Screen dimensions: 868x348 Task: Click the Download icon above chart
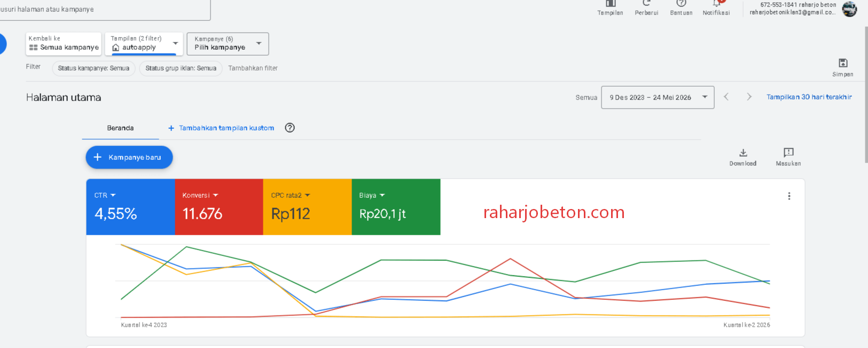[x=743, y=152]
